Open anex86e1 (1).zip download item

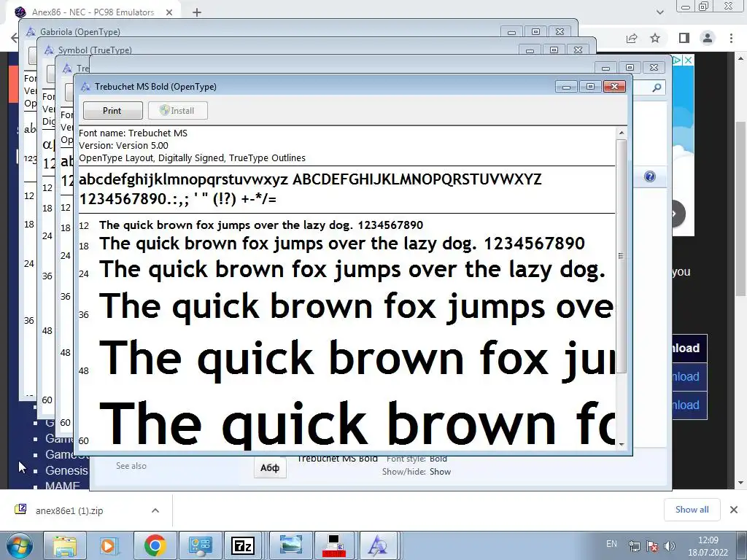69,510
